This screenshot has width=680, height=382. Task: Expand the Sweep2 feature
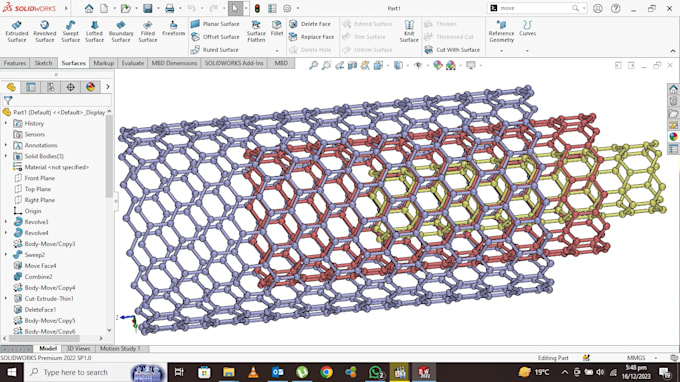6,255
